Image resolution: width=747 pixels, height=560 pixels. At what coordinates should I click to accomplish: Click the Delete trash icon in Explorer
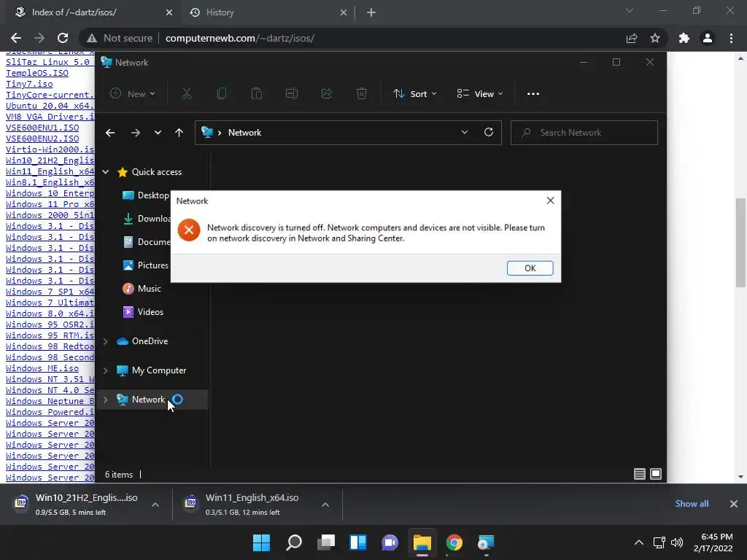tap(362, 94)
